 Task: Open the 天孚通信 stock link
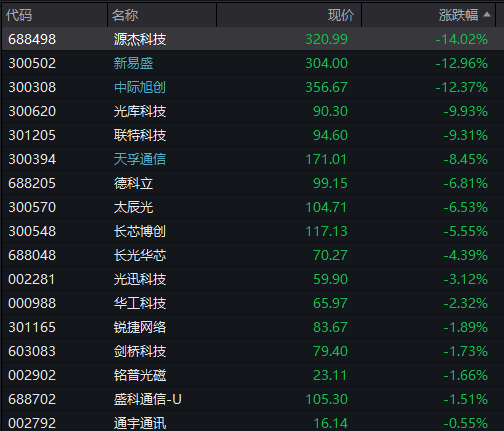click(x=140, y=159)
